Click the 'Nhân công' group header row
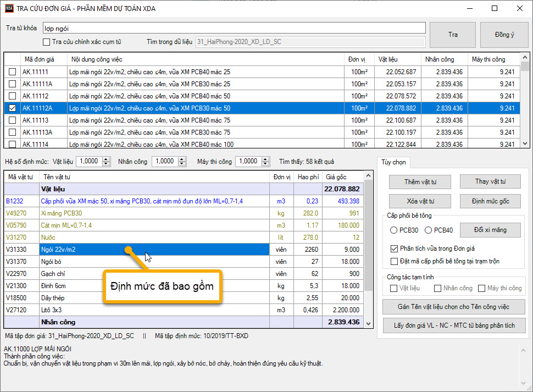The height and width of the screenshot is (392, 533). pyautogui.click(x=184, y=322)
